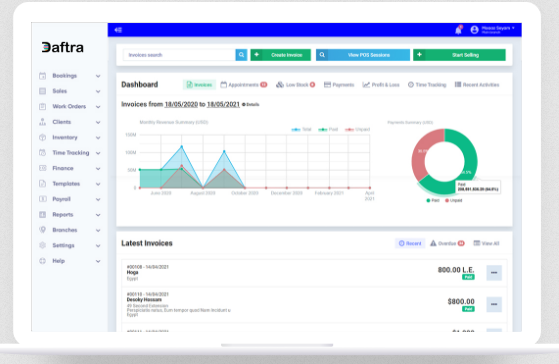559x364 pixels.
Task: Open the Time Tracking dashboard tab
Action: [x=427, y=85]
